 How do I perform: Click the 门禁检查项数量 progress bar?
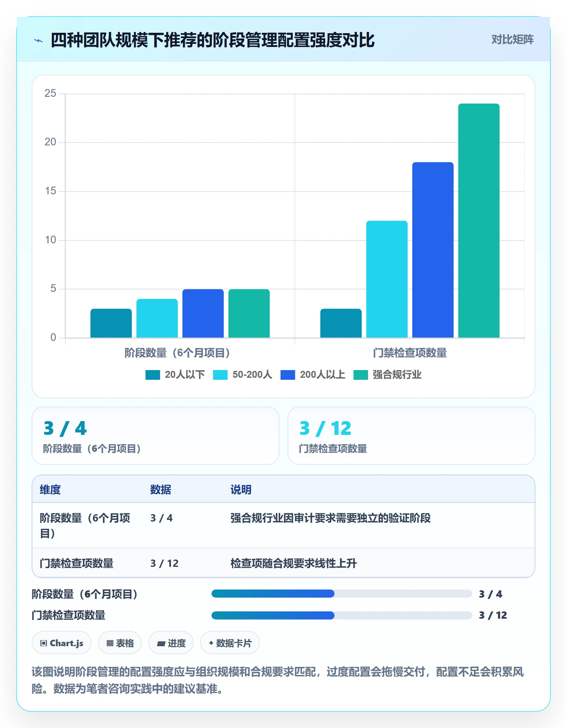pyautogui.click(x=341, y=615)
